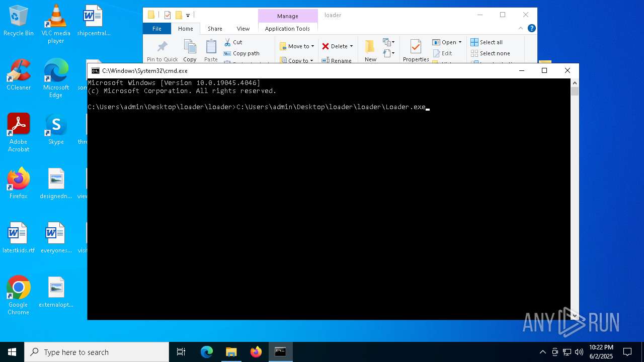This screenshot has height=362, width=644.
Task: Click the taskbar search box
Action: coord(97,352)
